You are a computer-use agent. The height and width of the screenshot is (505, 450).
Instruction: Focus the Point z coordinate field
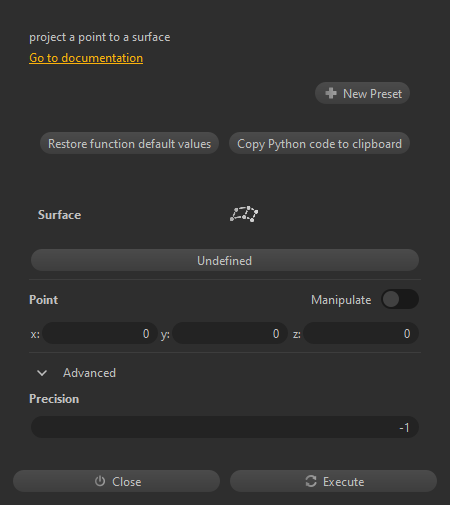361,333
